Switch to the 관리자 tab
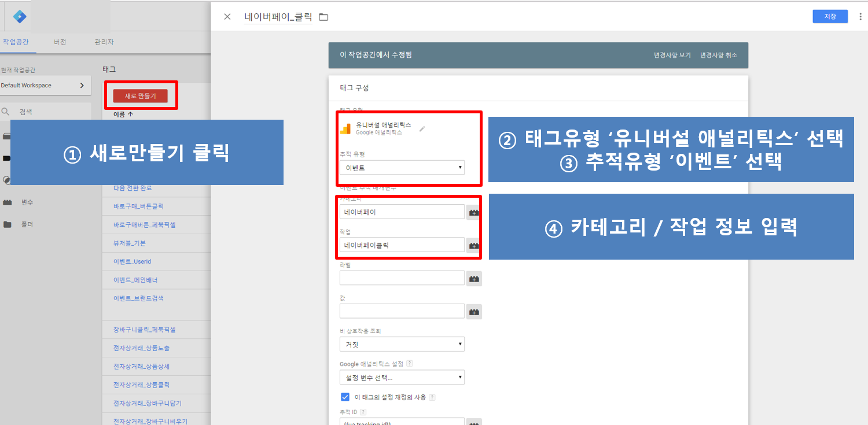Viewport: 868px width, 425px height. tap(104, 42)
